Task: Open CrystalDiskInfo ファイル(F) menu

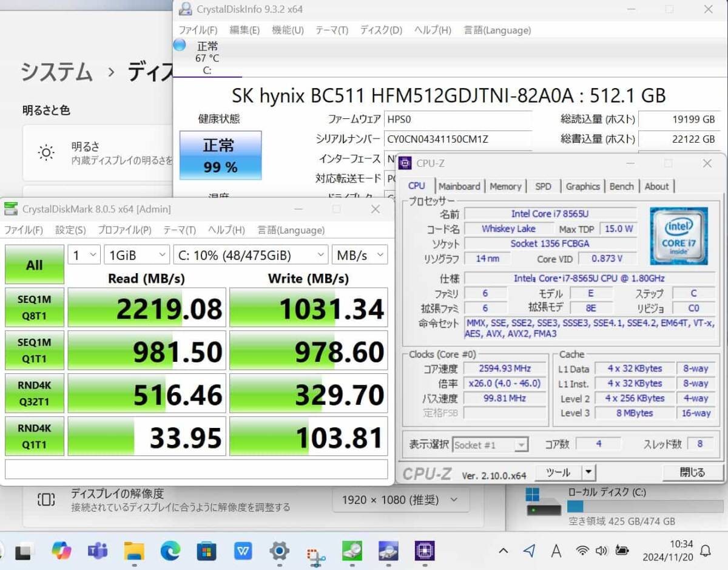Action: click(x=198, y=30)
